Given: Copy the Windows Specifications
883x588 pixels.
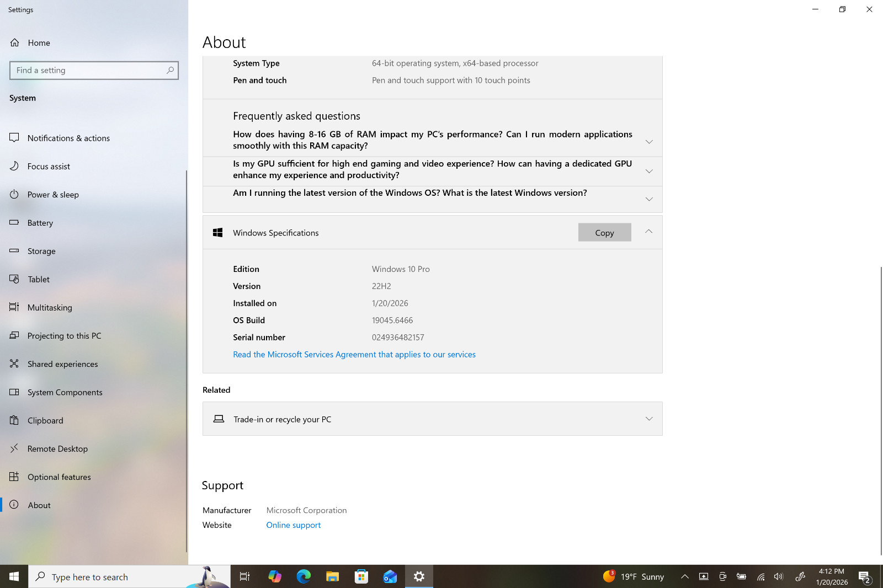Looking at the screenshot, I should (x=605, y=232).
